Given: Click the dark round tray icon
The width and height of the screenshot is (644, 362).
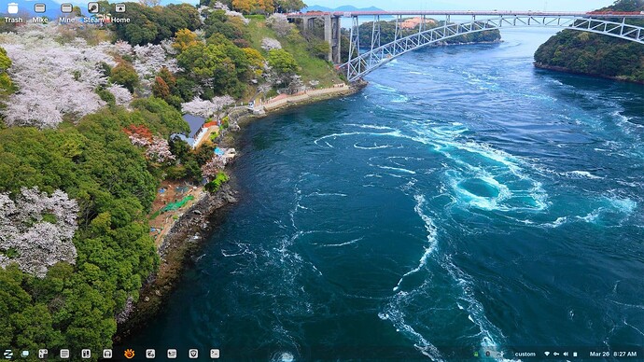Looking at the screenshot, I should click(488, 354).
